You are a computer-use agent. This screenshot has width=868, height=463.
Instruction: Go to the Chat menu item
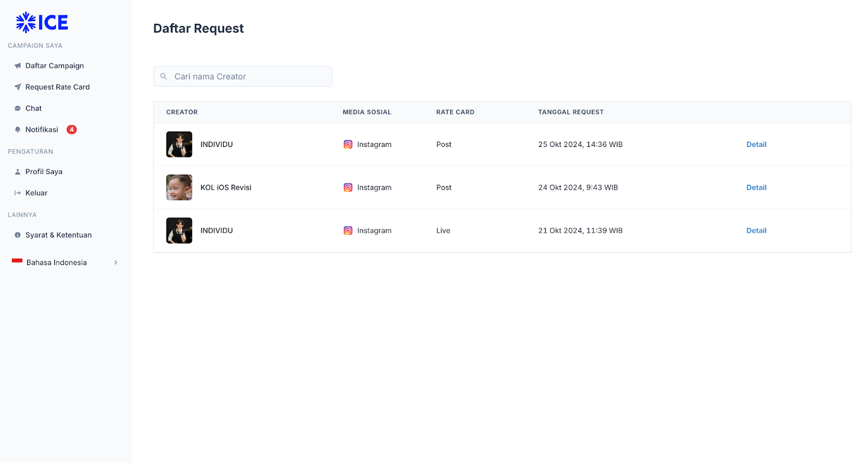click(33, 108)
